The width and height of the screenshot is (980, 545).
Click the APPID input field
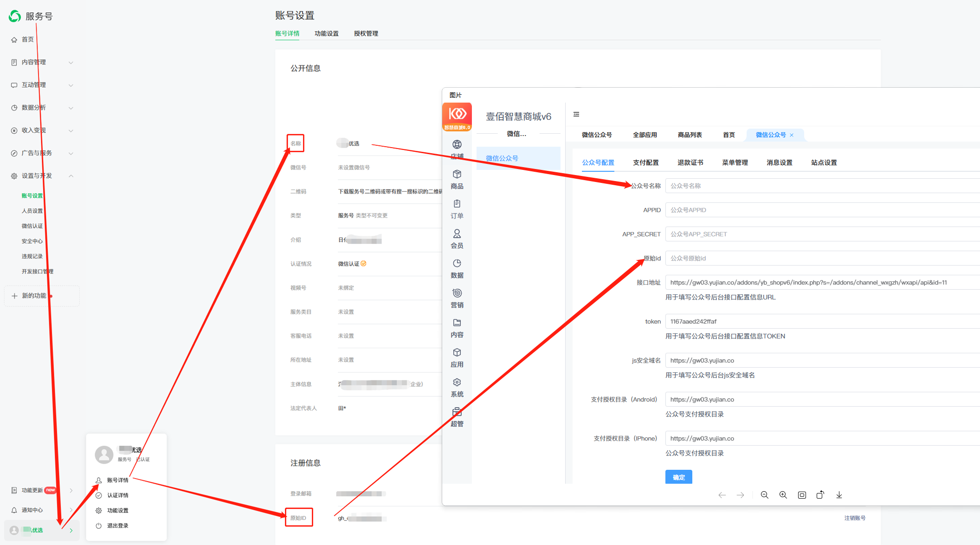pos(822,210)
